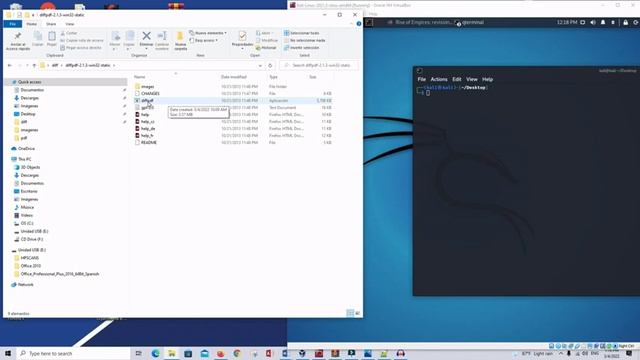Switch to the Home ribbon tab
This screenshot has height=360, width=640.
[31, 24]
